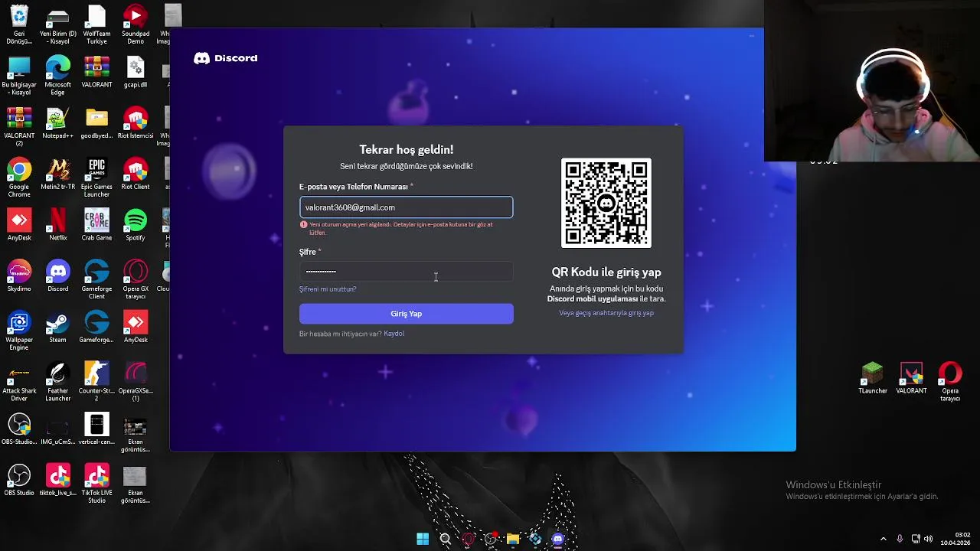Click the email or phone number field
This screenshot has height=551, width=980.
point(406,207)
